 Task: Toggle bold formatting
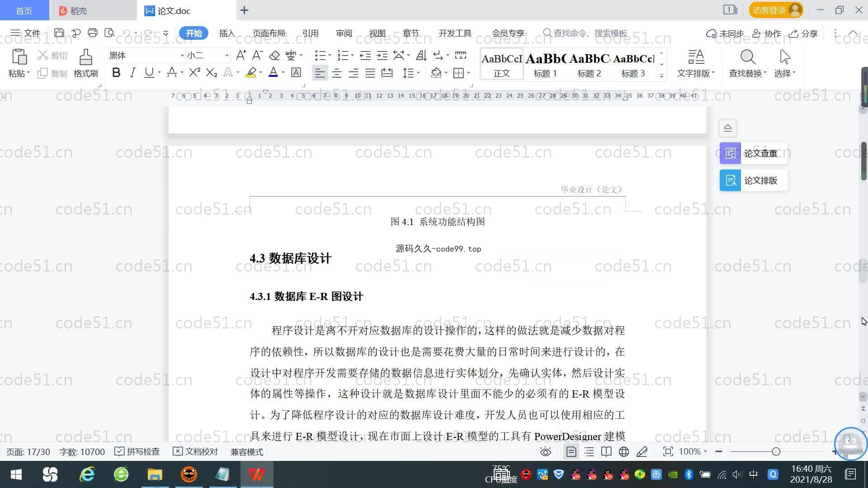click(x=116, y=72)
